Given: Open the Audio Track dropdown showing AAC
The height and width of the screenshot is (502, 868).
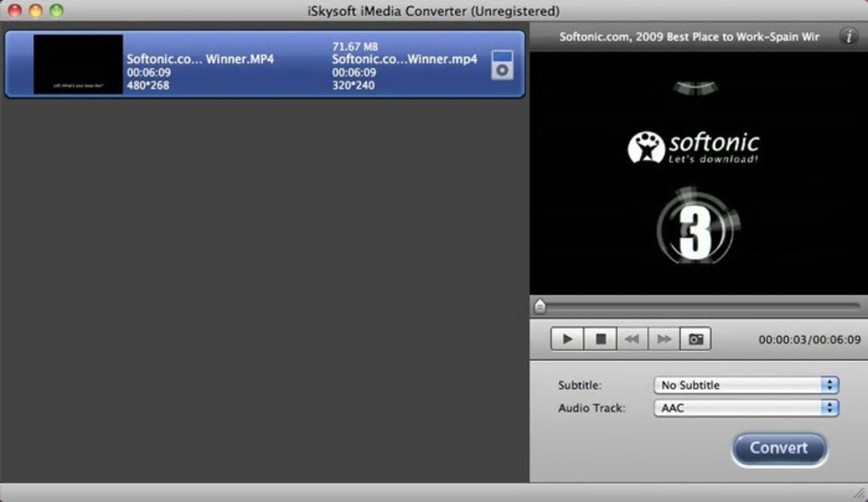Looking at the screenshot, I should click(x=746, y=408).
